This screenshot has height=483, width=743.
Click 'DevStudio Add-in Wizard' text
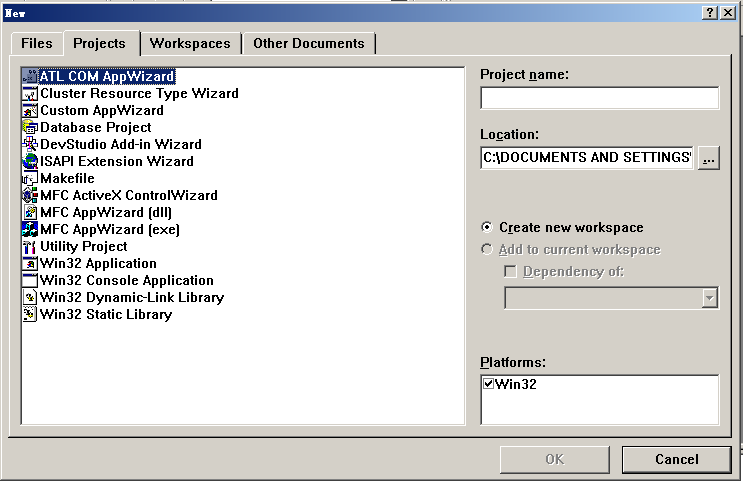(121, 145)
